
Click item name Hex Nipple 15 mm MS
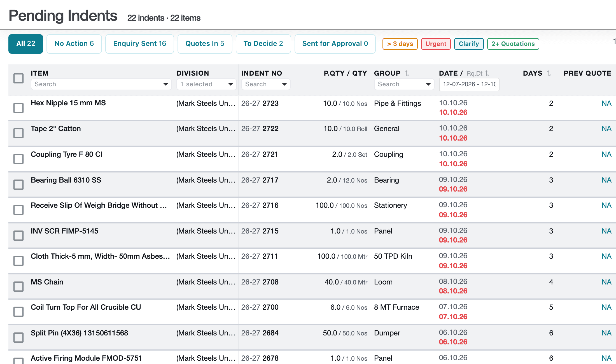coord(68,103)
